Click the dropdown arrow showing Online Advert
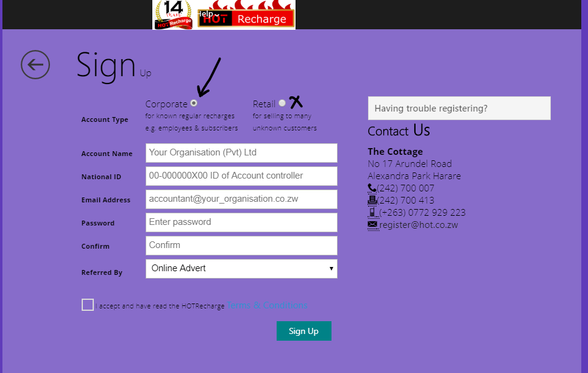The width and height of the screenshot is (588, 373). click(x=331, y=268)
